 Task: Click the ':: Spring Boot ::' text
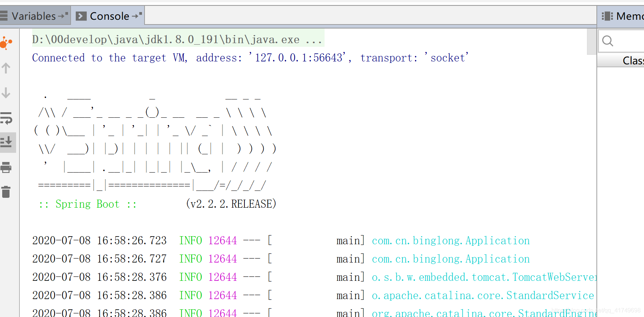(88, 204)
